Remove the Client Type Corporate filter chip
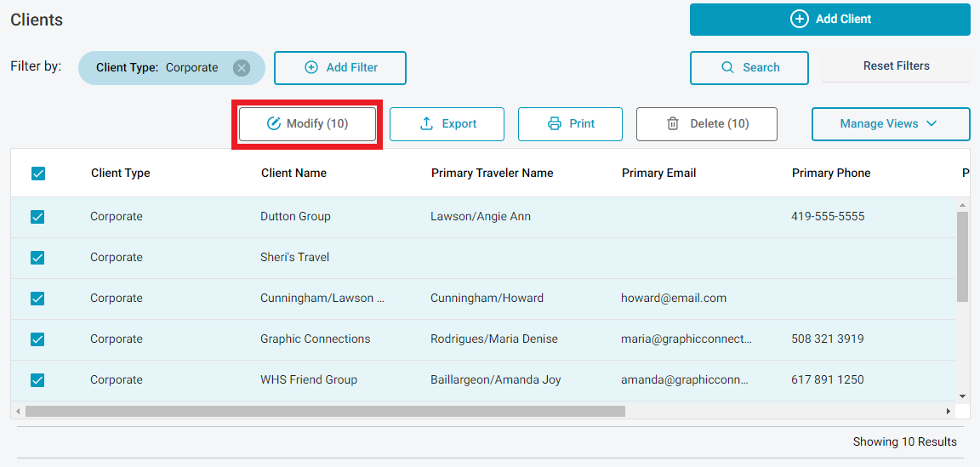This screenshot has width=980, height=467. point(242,68)
